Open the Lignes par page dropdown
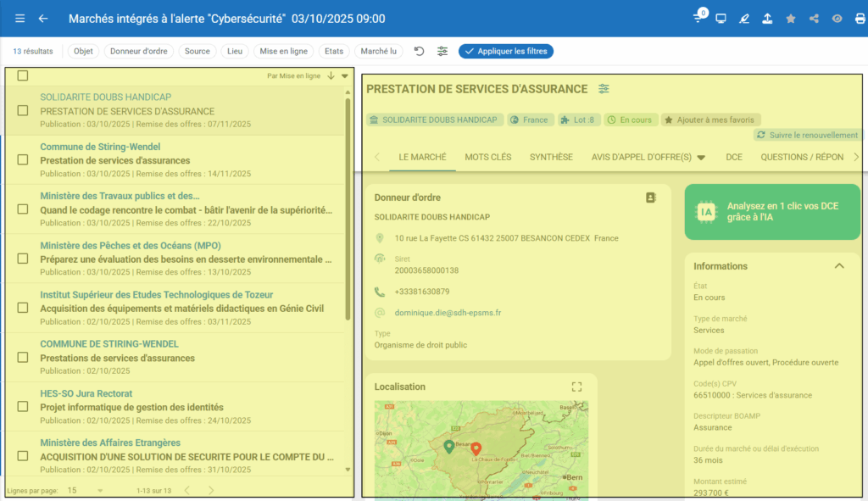The height and width of the screenshot is (501, 868). 85,490
